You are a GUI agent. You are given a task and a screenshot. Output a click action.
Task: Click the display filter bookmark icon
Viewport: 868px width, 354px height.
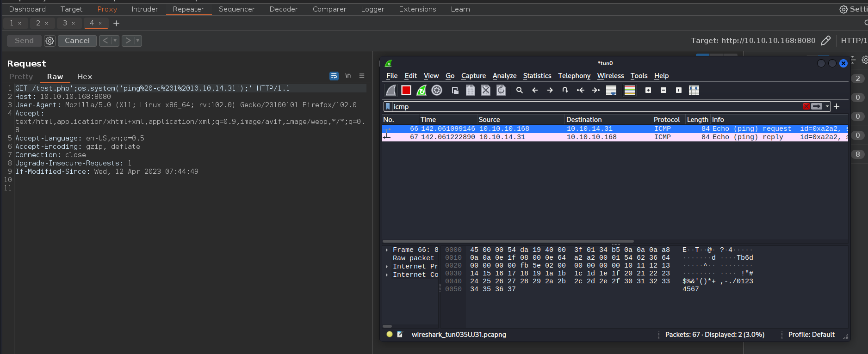click(388, 107)
